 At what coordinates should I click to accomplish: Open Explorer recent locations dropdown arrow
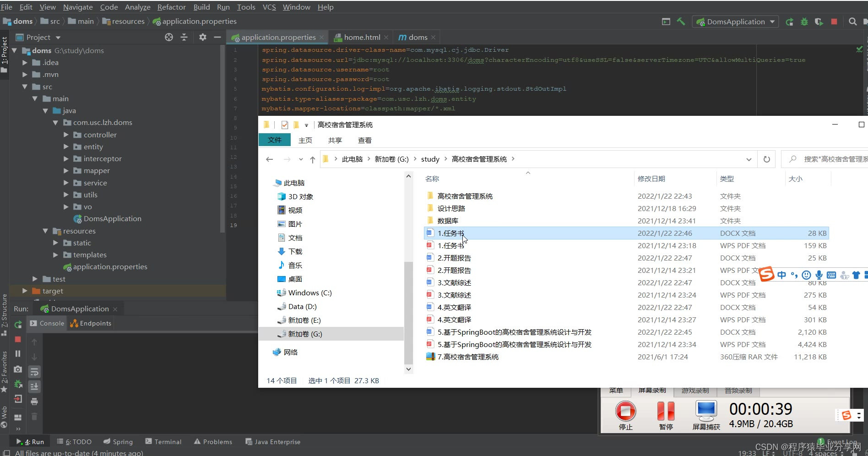301,159
